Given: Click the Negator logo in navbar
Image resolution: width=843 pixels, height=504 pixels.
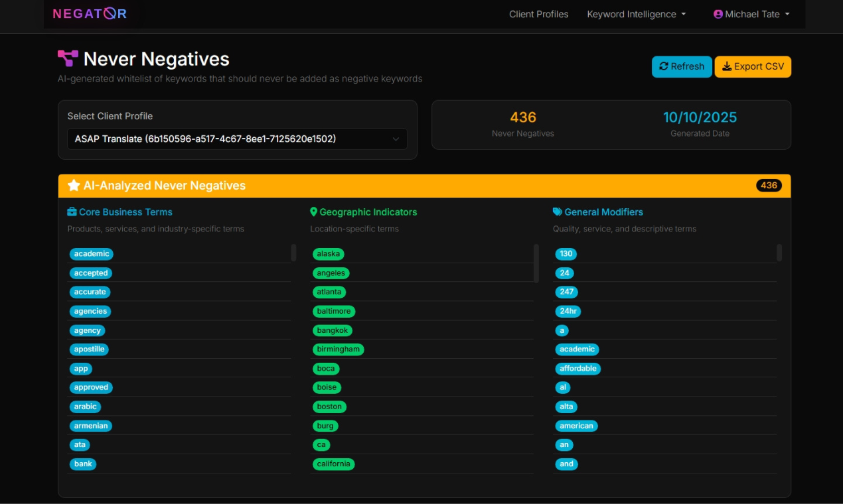Looking at the screenshot, I should [x=90, y=14].
